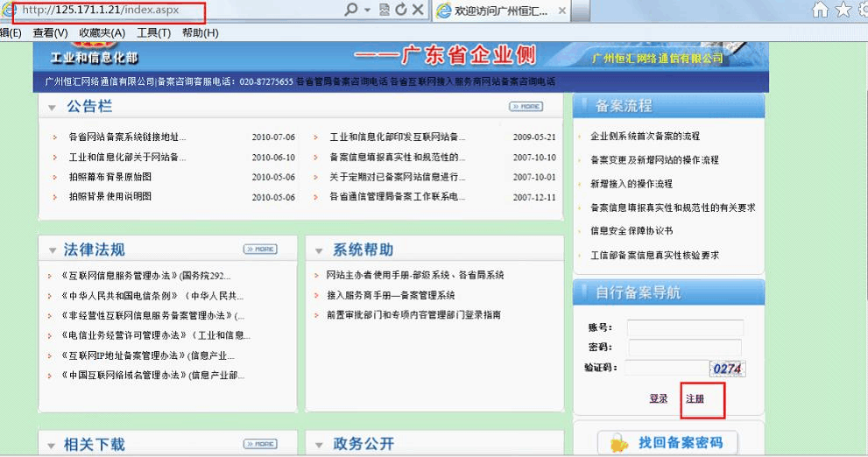This screenshot has width=868, height=457.
Task: Click the 账号 account input field
Action: [x=685, y=327]
